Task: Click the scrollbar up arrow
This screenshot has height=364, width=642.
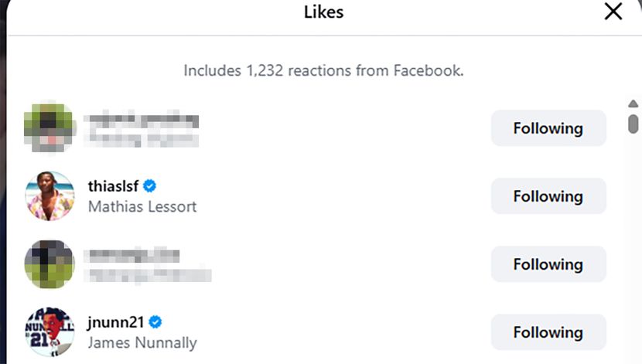Action: click(633, 104)
